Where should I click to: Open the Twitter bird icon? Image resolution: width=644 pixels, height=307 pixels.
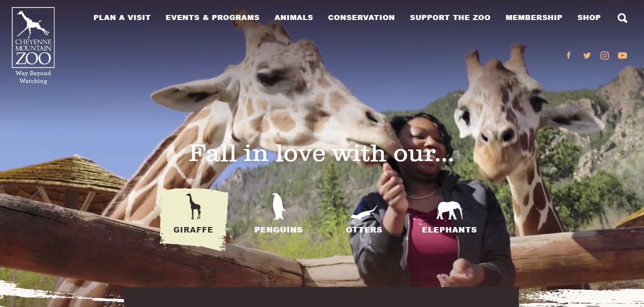tap(587, 55)
